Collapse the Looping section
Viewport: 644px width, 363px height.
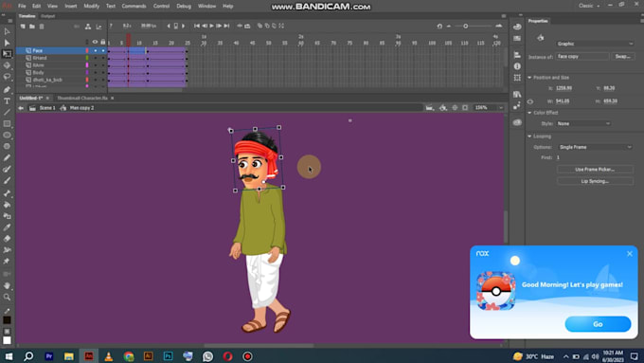(x=529, y=136)
